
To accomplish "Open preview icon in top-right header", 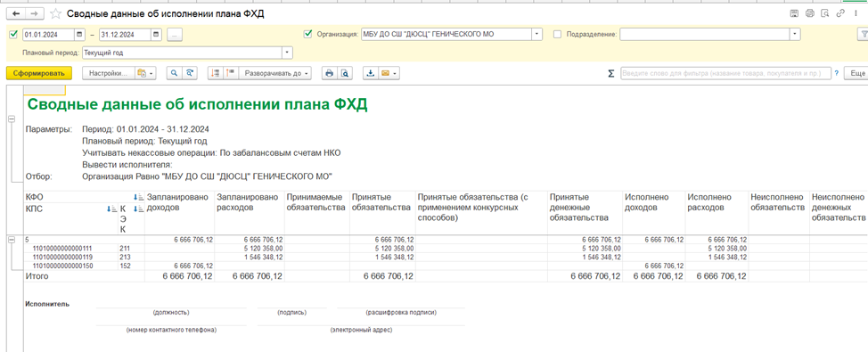I will 825,14.
